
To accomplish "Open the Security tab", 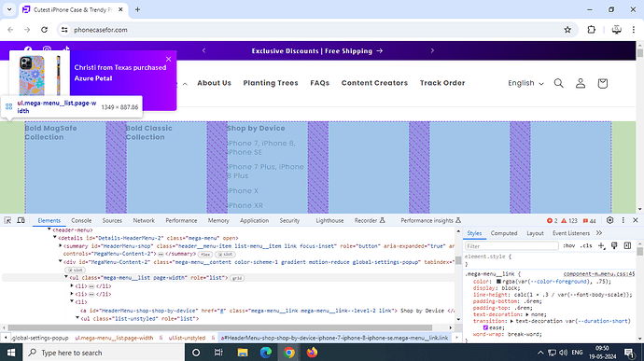I will [289, 220].
